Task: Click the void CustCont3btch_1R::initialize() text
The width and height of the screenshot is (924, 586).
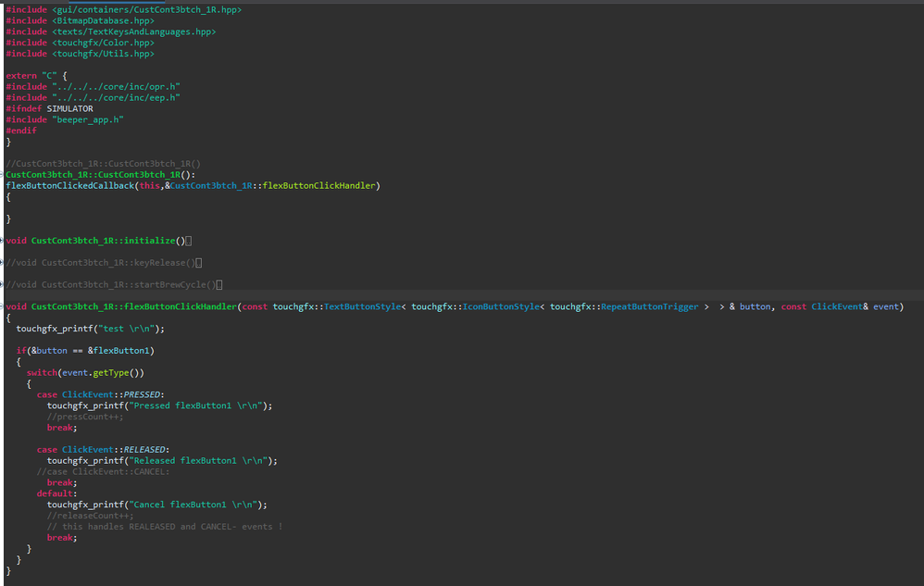Action: coord(95,241)
